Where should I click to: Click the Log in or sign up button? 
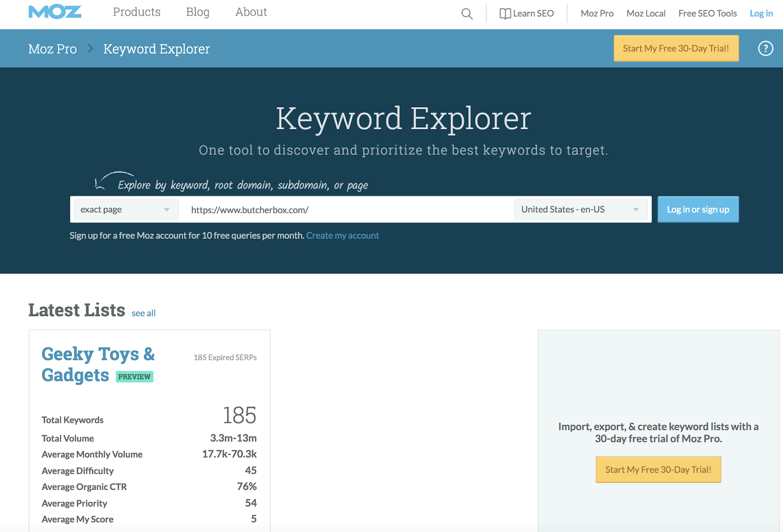click(x=698, y=209)
